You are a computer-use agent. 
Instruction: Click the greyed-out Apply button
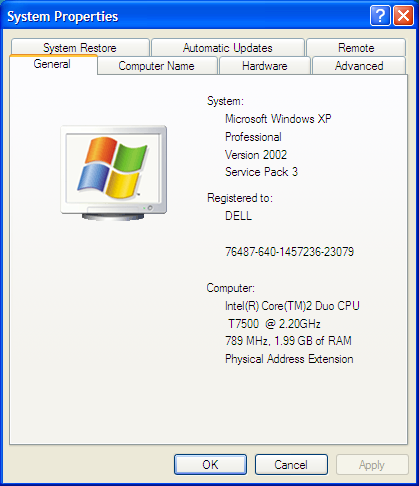(372, 464)
